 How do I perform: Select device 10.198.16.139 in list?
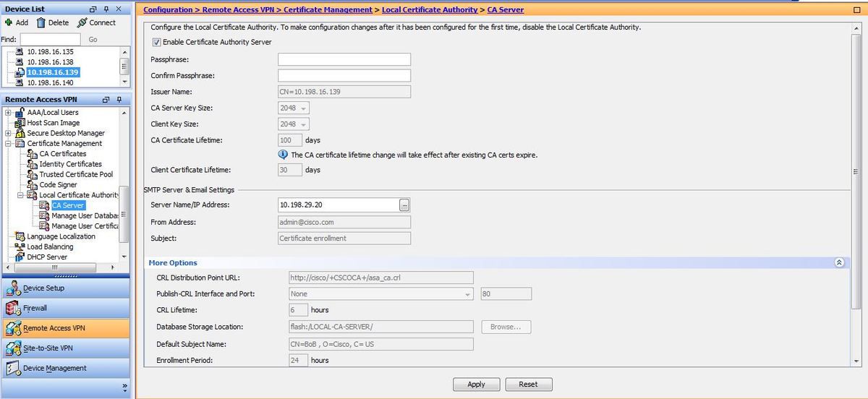53,72
